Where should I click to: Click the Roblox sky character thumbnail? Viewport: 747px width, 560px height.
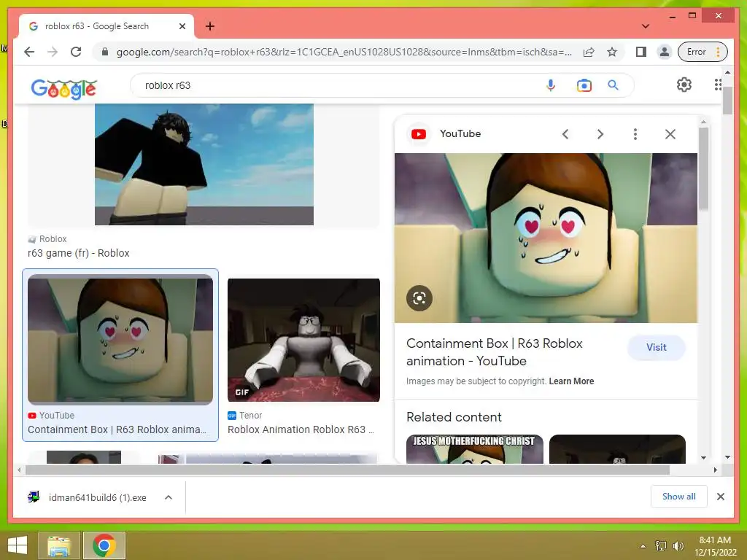[204, 164]
